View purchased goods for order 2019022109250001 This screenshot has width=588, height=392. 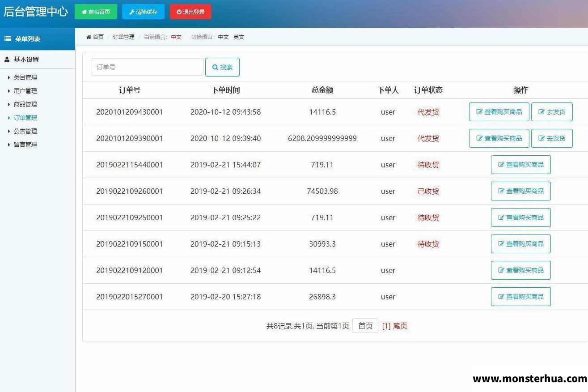pos(521,217)
